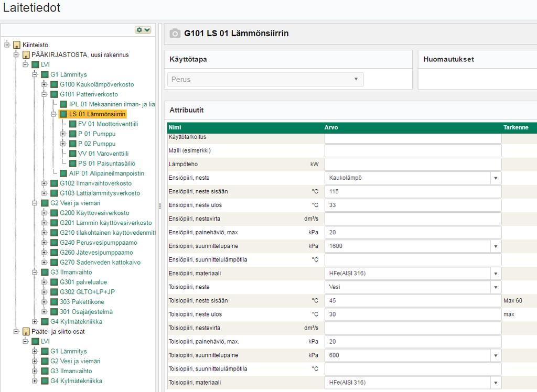Click the Nimi column header
This screenshot has height=392, width=537.
(x=175, y=127)
